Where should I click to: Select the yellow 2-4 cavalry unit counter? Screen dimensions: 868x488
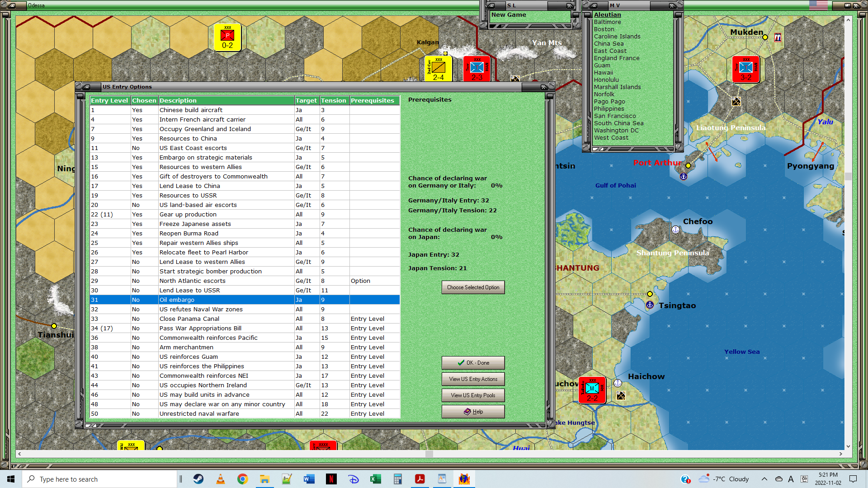438,69
